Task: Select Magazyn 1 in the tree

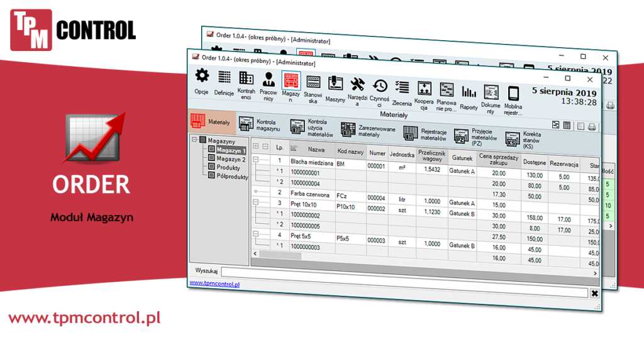Action: coord(231,150)
